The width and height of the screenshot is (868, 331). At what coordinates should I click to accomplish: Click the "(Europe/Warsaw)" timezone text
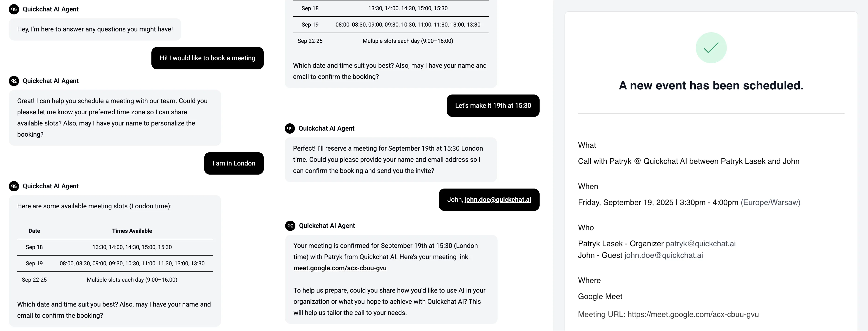[x=770, y=203]
